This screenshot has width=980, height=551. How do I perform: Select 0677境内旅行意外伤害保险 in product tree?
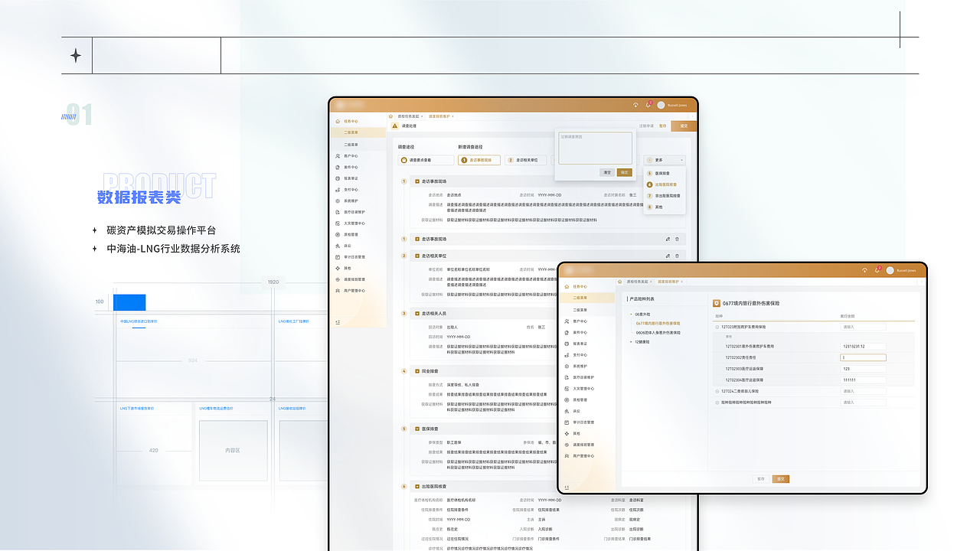pyautogui.click(x=658, y=323)
